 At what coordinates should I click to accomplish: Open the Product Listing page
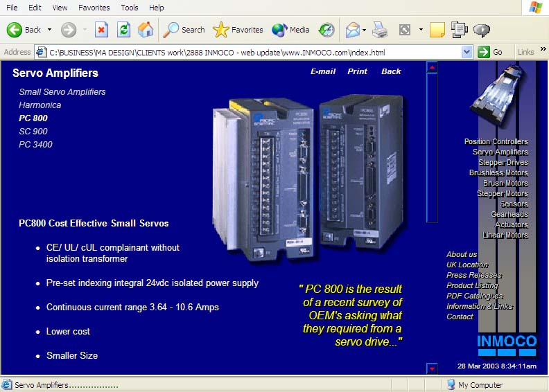point(472,285)
